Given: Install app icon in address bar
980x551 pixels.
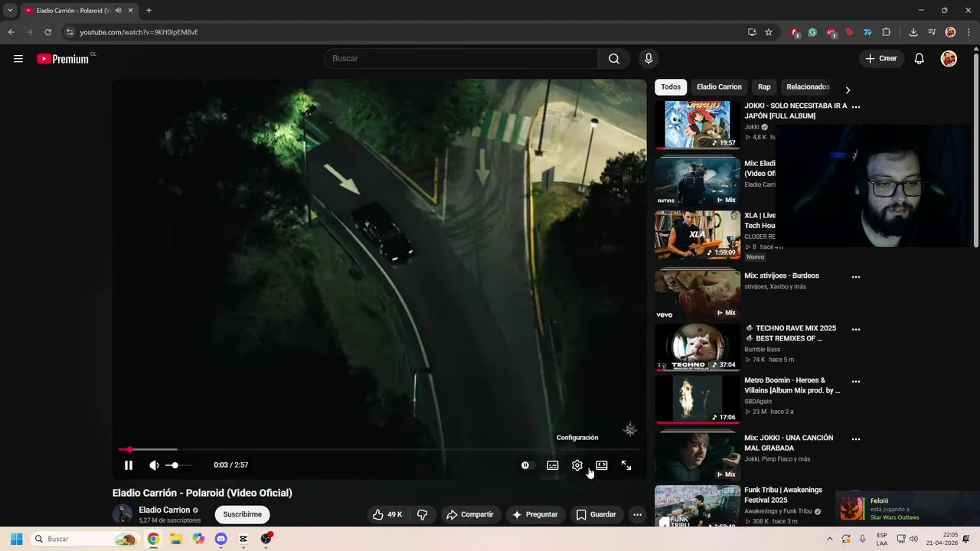Looking at the screenshot, I should (x=752, y=32).
